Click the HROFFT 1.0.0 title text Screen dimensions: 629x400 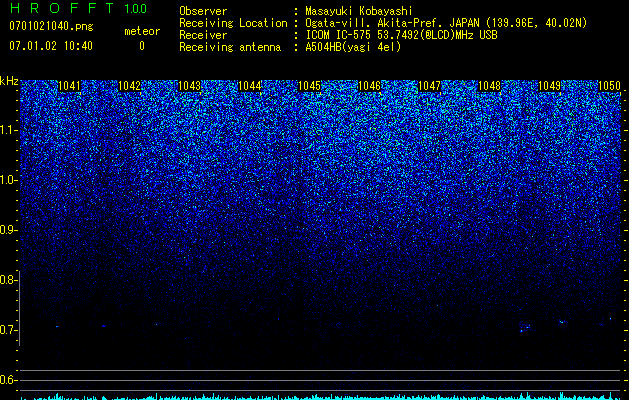(78, 8)
